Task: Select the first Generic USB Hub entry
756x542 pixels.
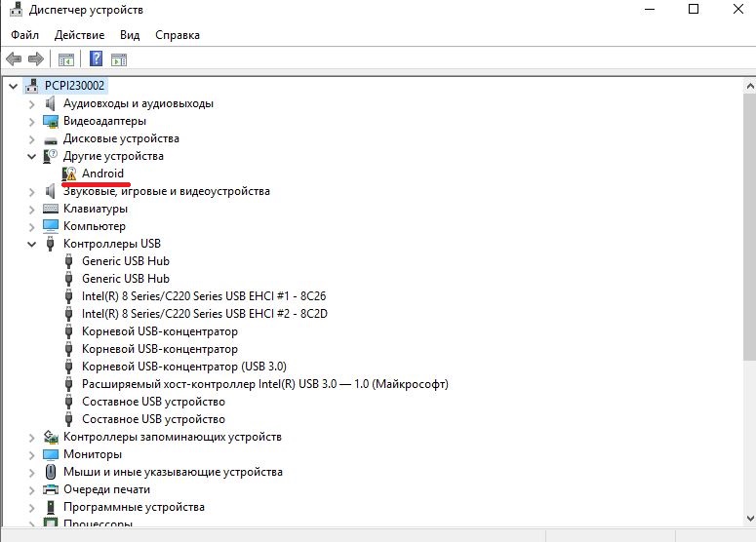Action: point(126,261)
